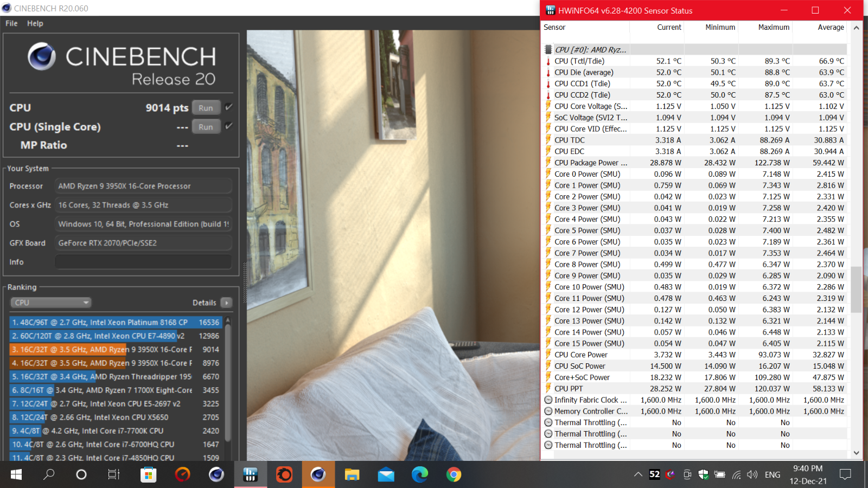Select the CPU CCD1 (Tdie) sensor row
Image resolution: width=868 pixels, height=488 pixels.
point(694,84)
